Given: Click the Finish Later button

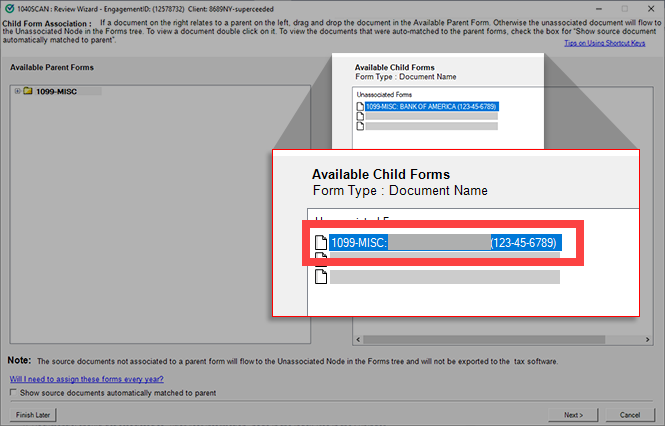Looking at the screenshot, I should point(33,415).
